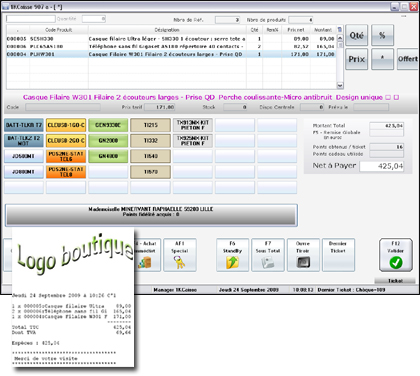420x376 pixels.
Task: Click the AF1 Special keys button
Action: coord(179,255)
